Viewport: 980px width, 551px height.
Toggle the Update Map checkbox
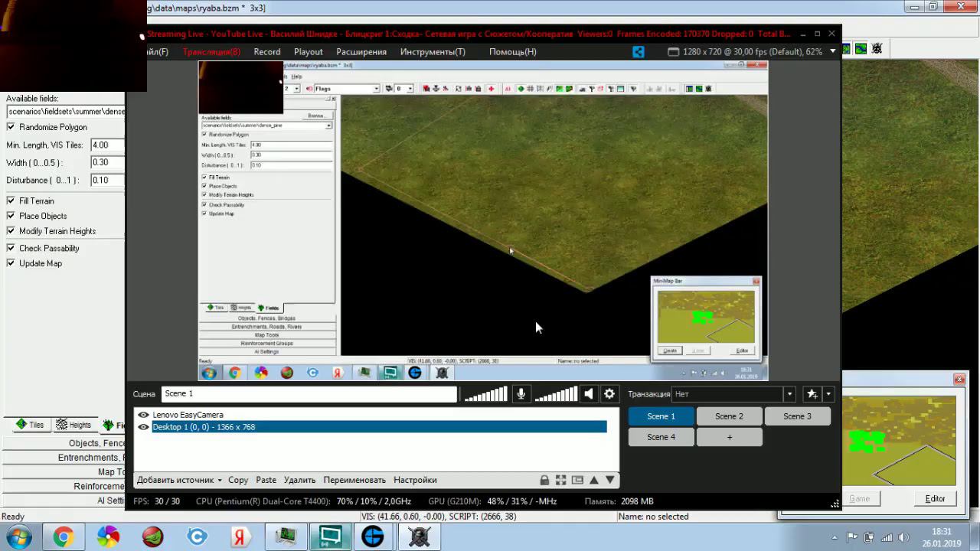pos(11,263)
